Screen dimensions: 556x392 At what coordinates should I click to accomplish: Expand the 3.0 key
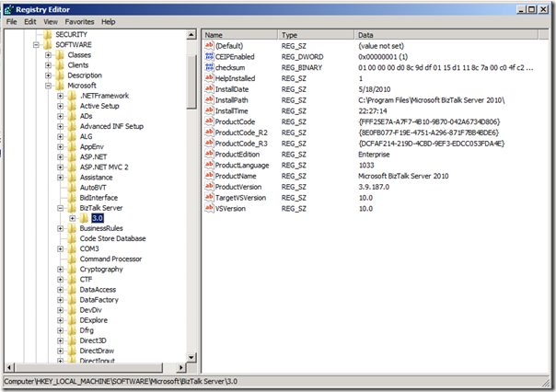point(73,219)
